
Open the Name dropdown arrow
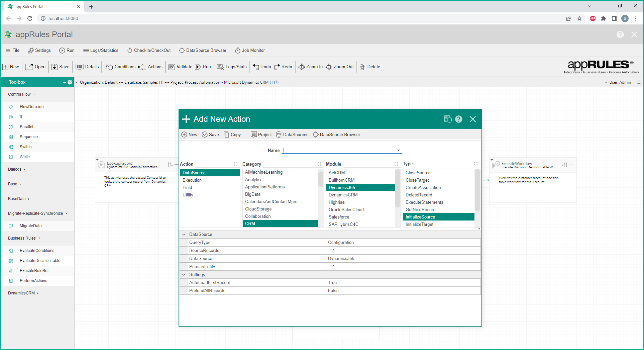[x=398, y=151]
